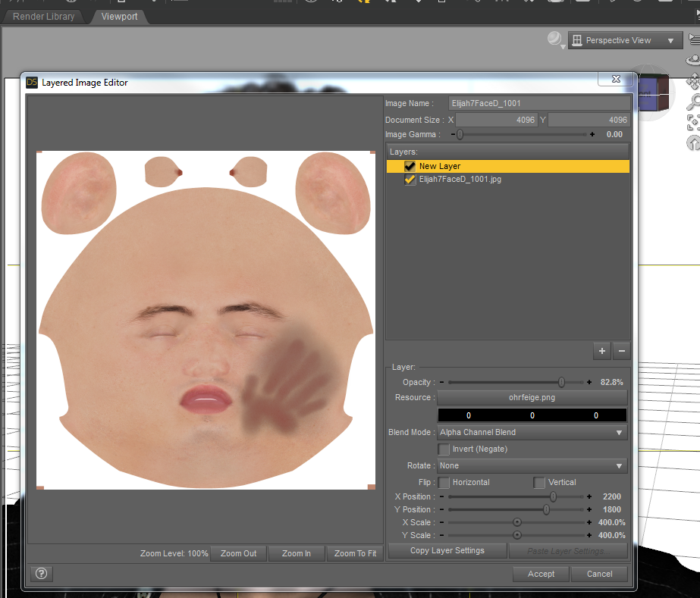Toggle visibility checkbox of New Layer
The image size is (700, 598).
(x=410, y=166)
